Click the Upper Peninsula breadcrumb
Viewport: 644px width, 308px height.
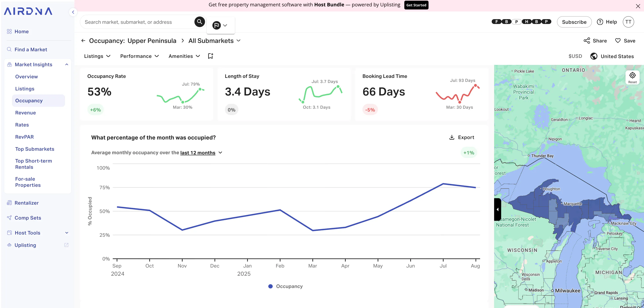[152, 41]
